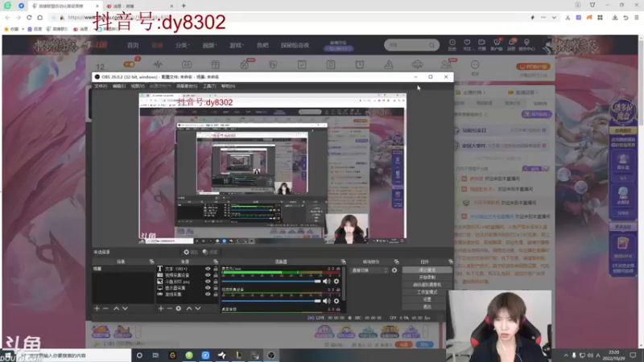Image resolution: width=644 pixels, height=362 pixels.
Task: Move scene down in OBS scenes panel
Action: [126, 308]
